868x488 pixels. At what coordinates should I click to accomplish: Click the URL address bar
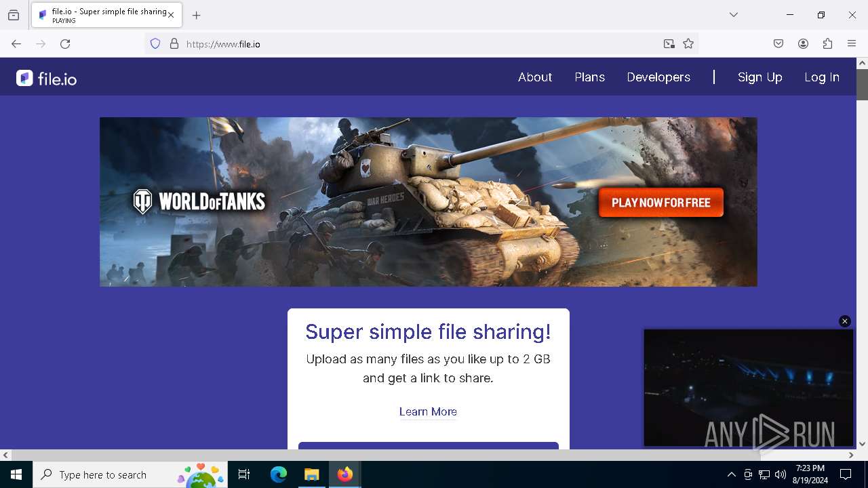pos(420,44)
